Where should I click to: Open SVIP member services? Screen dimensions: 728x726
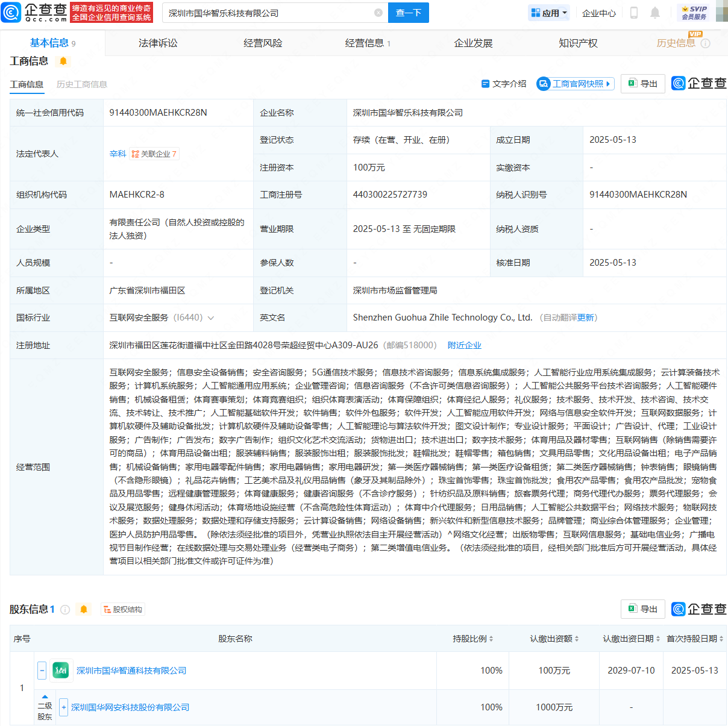(x=694, y=13)
